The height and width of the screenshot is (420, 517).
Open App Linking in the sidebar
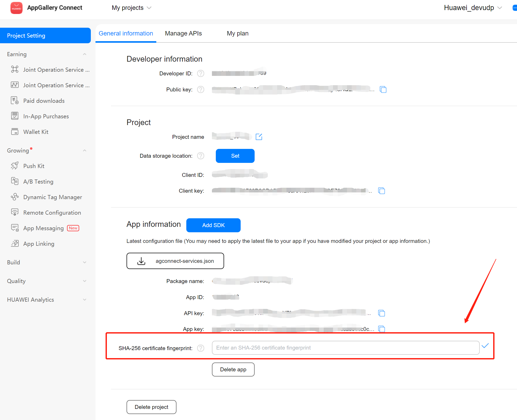[39, 244]
